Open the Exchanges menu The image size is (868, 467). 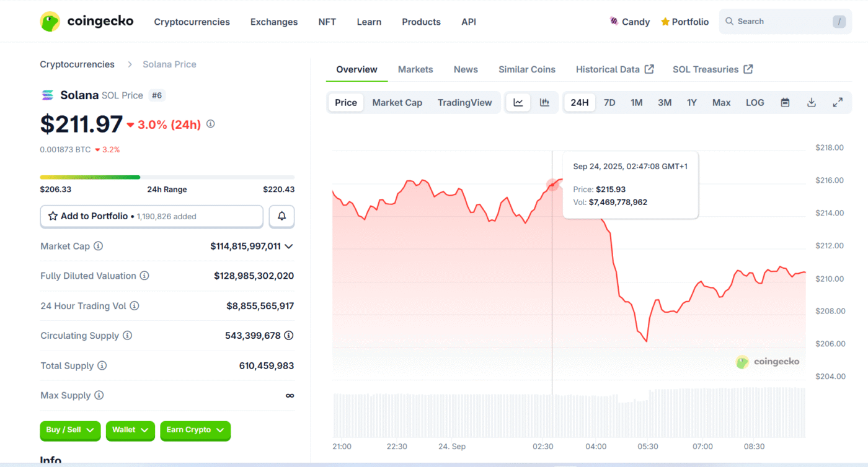(x=274, y=22)
